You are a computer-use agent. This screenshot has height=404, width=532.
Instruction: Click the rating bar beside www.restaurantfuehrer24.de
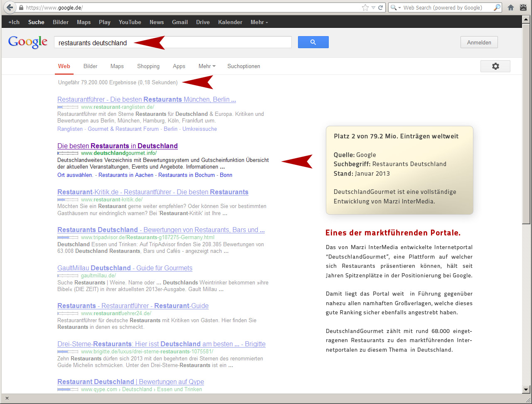tap(68, 313)
